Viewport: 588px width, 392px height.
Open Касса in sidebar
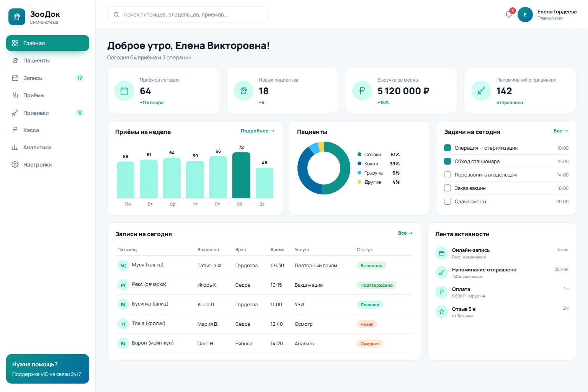point(47,130)
